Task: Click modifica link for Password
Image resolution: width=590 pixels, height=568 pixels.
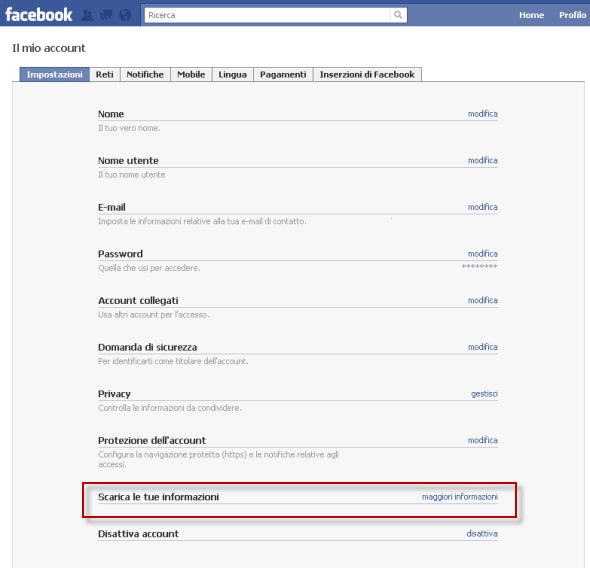Action: pyautogui.click(x=482, y=254)
